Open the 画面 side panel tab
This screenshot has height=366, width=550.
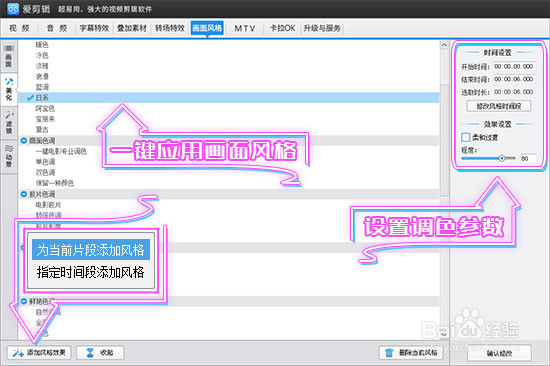click(9, 56)
